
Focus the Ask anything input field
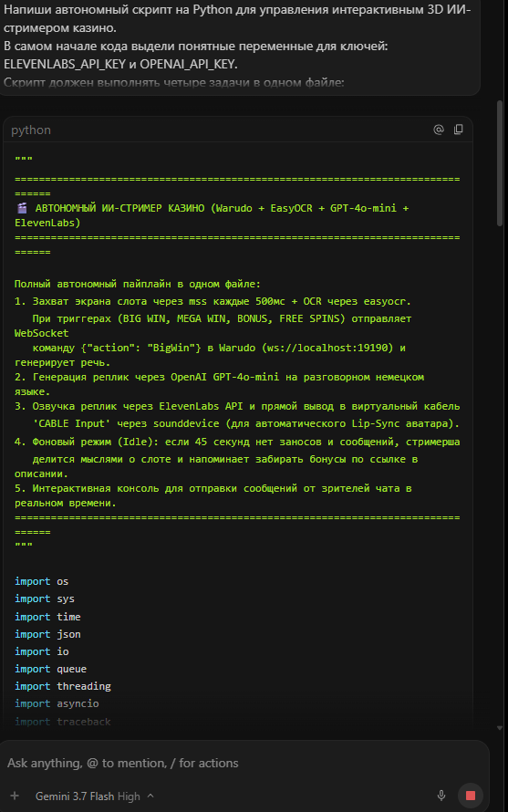pos(244,763)
